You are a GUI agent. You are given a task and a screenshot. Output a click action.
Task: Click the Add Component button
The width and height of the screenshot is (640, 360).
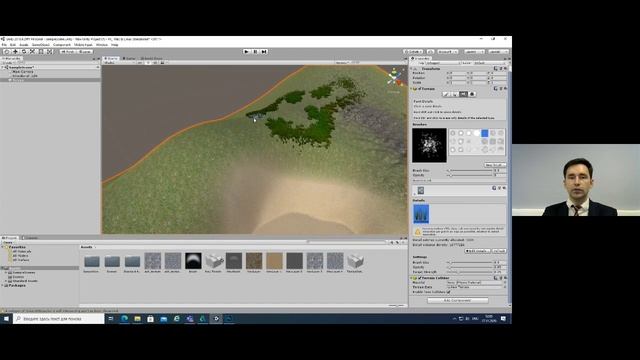click(x=458, y=300)
